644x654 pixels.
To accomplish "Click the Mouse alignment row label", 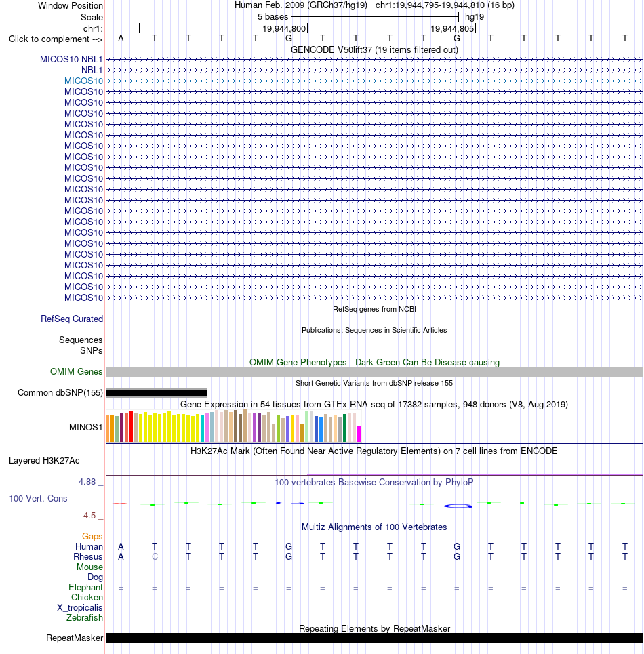I will click(89, 567).
